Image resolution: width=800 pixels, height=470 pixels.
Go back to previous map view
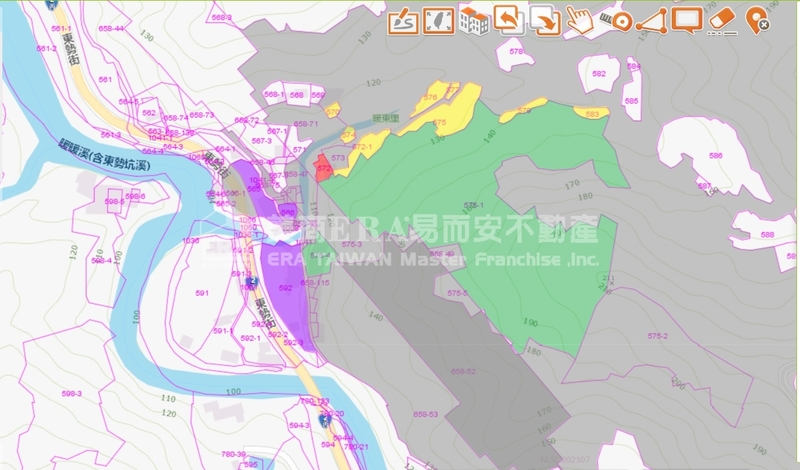[x=509, y=19]
